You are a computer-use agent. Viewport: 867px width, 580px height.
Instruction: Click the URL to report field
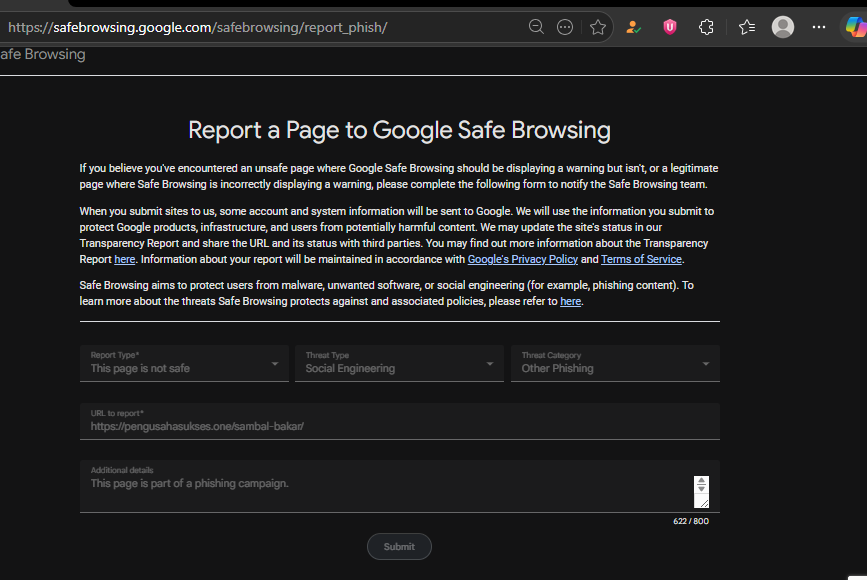pyautogui.click(x=399, y=421)
